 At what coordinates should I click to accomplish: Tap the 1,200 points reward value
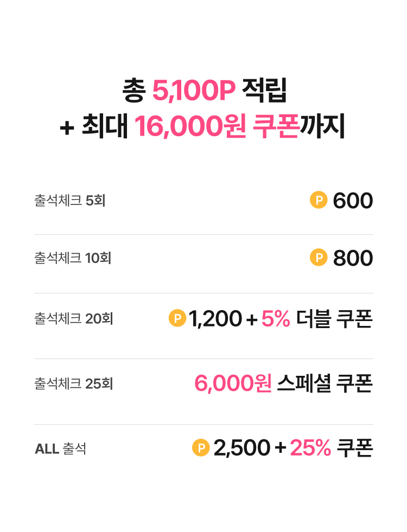(x=215, y=319)
